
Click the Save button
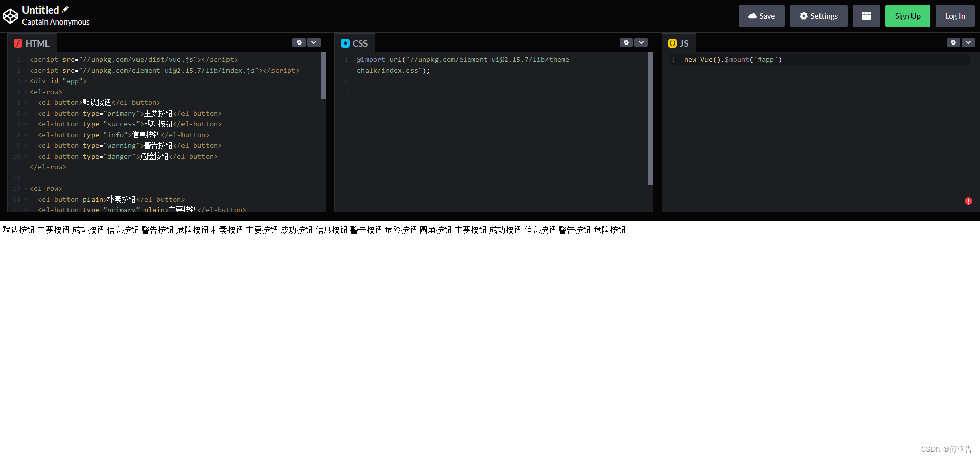click(761, 16)
